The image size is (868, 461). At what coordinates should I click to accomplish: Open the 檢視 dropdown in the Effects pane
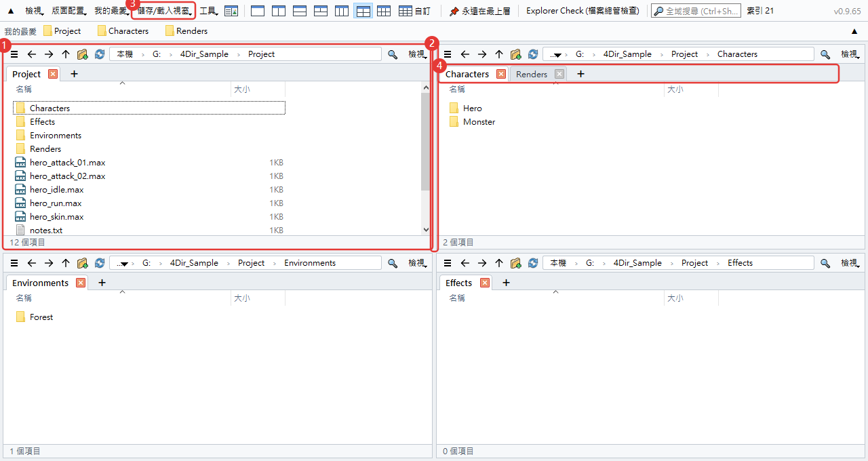click(850, 263)
